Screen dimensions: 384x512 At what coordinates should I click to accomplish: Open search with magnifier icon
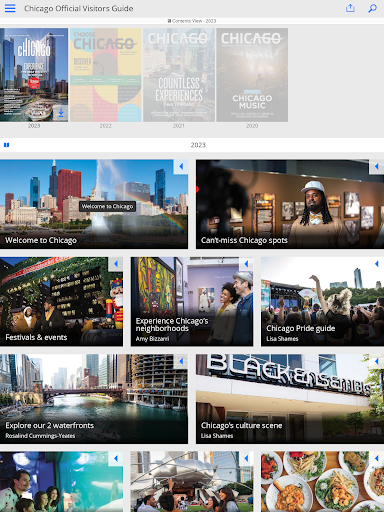tap(372, 8)
